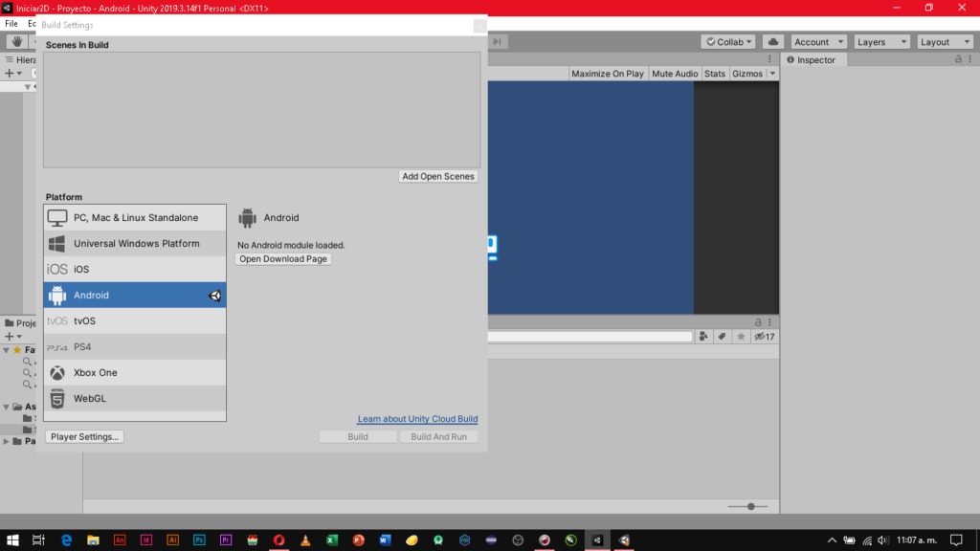The height and width of the screenshot is (551, 980).
Task: Click the Step frame button
Action: pos(497,41)
